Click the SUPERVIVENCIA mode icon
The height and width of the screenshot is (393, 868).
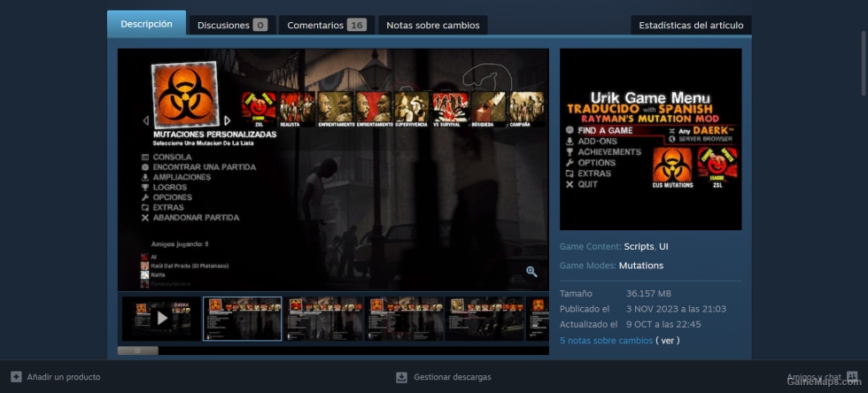click(x=411, y=109)
